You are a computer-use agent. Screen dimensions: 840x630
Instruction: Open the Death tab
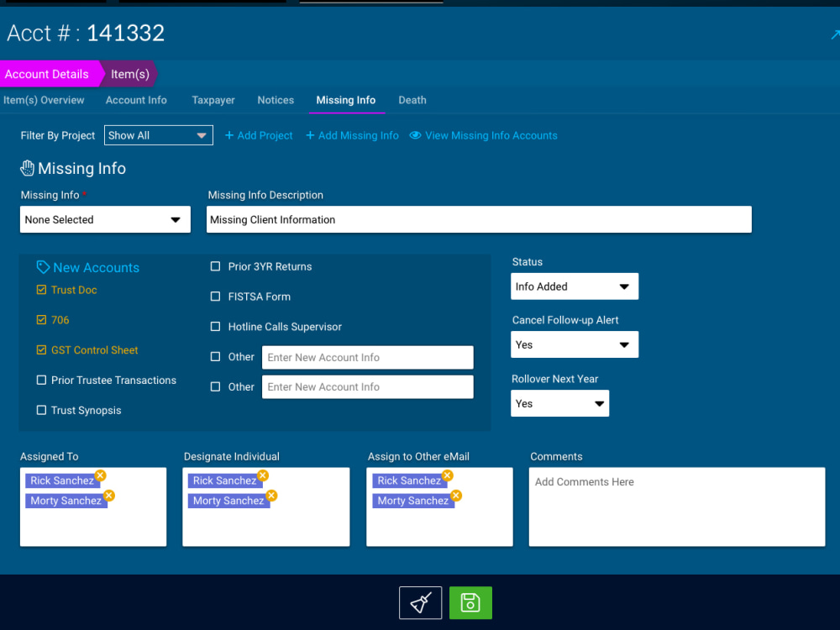412,100
